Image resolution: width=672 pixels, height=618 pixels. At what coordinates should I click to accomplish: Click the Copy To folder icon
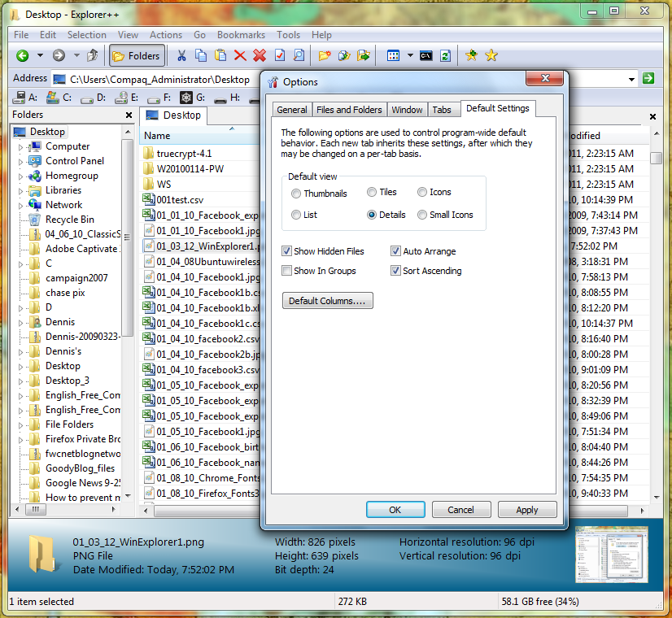[x=344, y=55]
